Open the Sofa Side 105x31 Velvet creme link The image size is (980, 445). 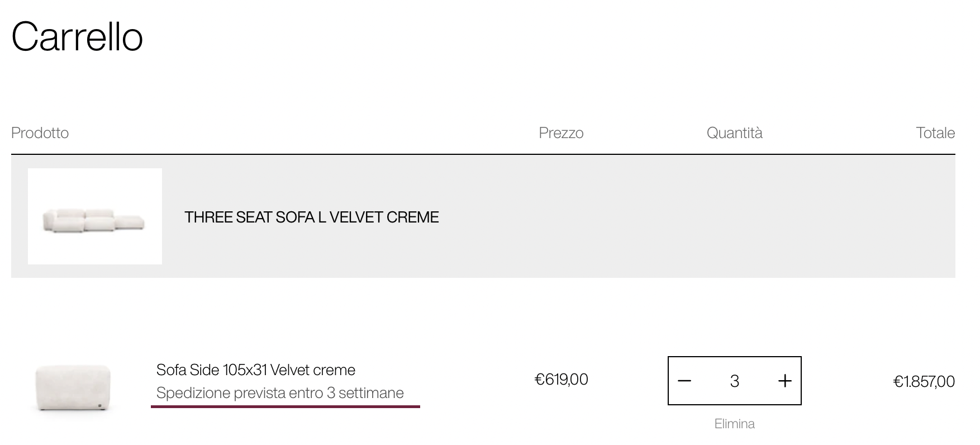coord(256,370)
